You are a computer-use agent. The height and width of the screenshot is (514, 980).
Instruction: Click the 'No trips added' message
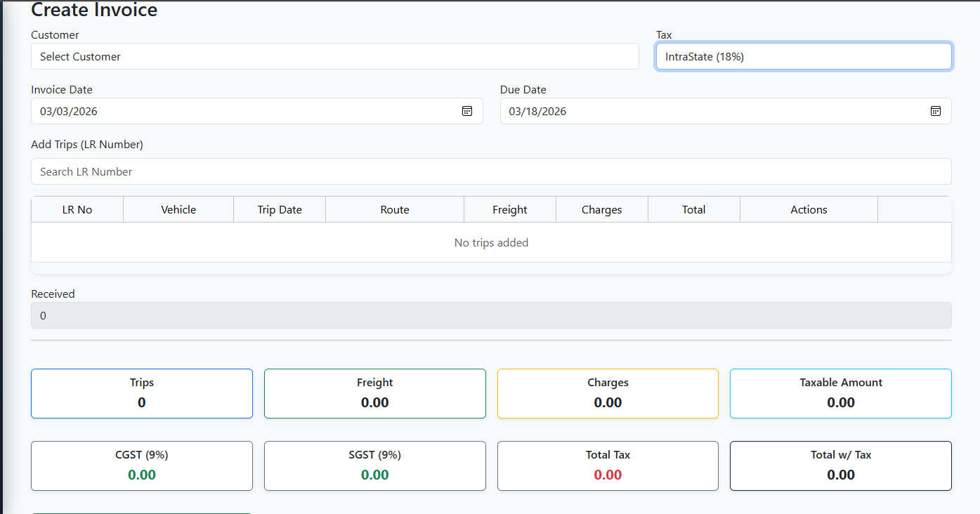pyautogui.click(x=491, y=242)
